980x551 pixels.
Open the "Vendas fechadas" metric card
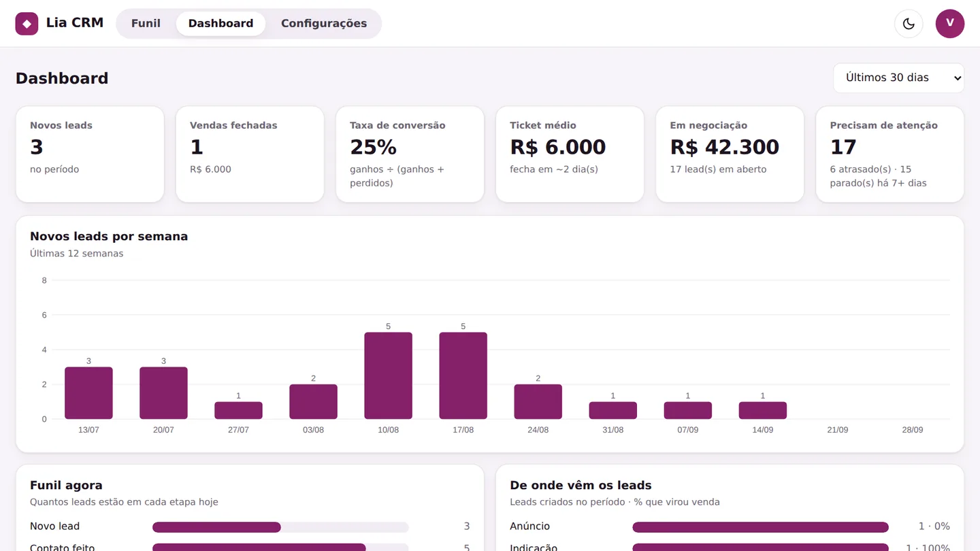point(250,154)
